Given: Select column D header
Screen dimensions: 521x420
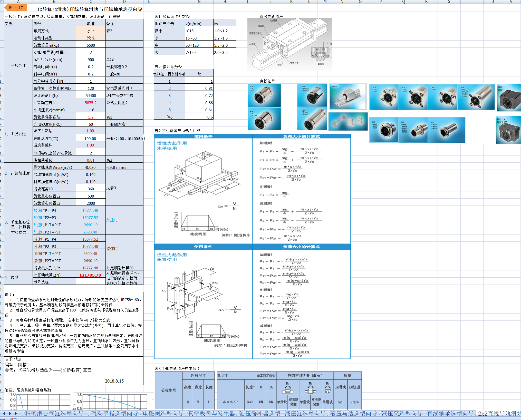Looking at the screenshot, I should click(x=124, y=2).
